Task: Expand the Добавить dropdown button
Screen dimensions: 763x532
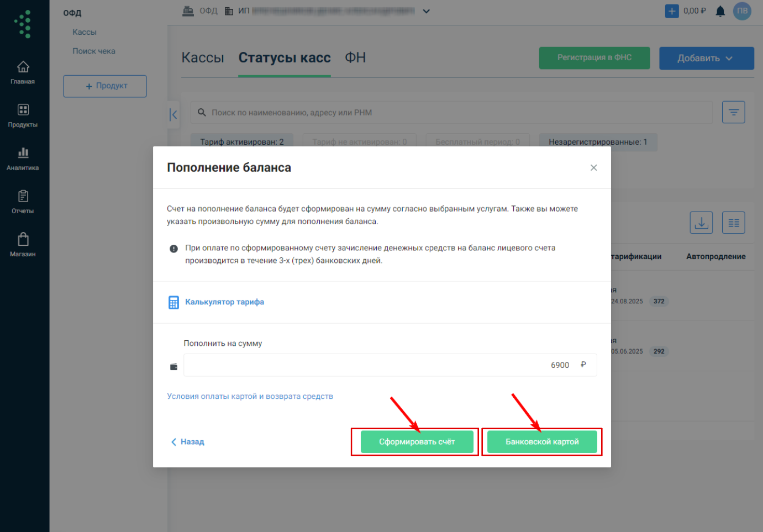Action: pyautogui.click(x=706, y=58)
